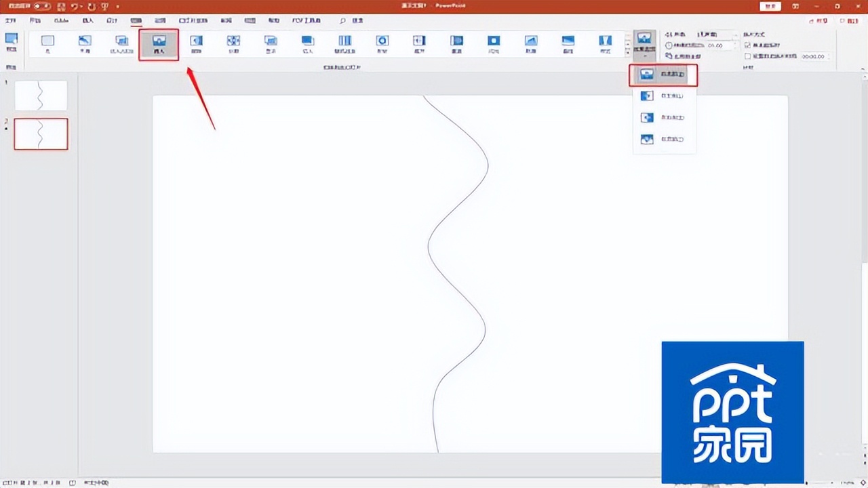The height and width of the screenshot is (488, 868).
Task: Choose From Bottom effect option
Action: tap(663, 74)
